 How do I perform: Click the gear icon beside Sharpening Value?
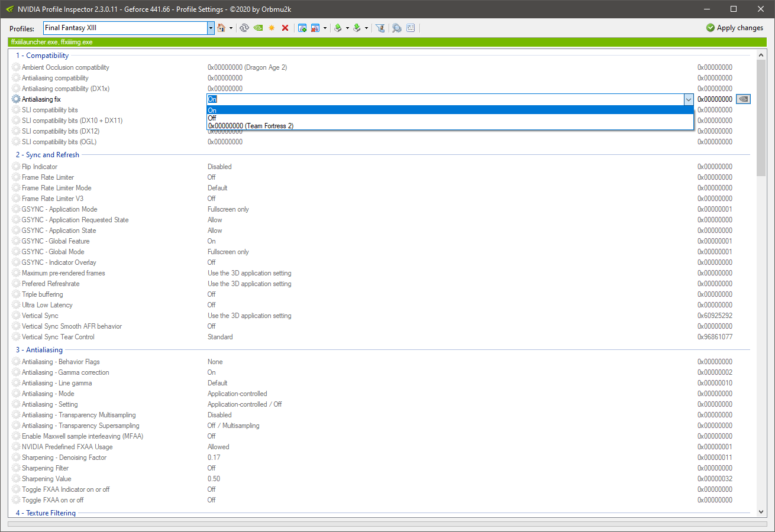[x=16, y=479]
